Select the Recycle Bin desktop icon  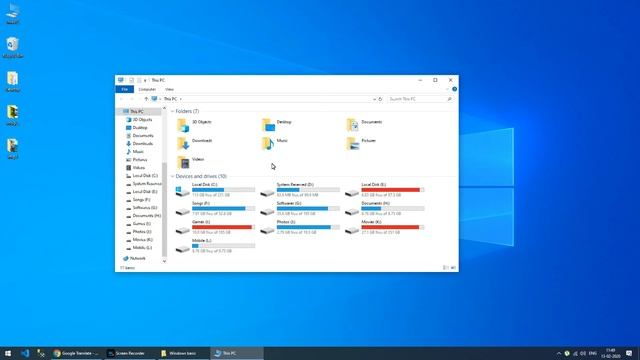13,48
